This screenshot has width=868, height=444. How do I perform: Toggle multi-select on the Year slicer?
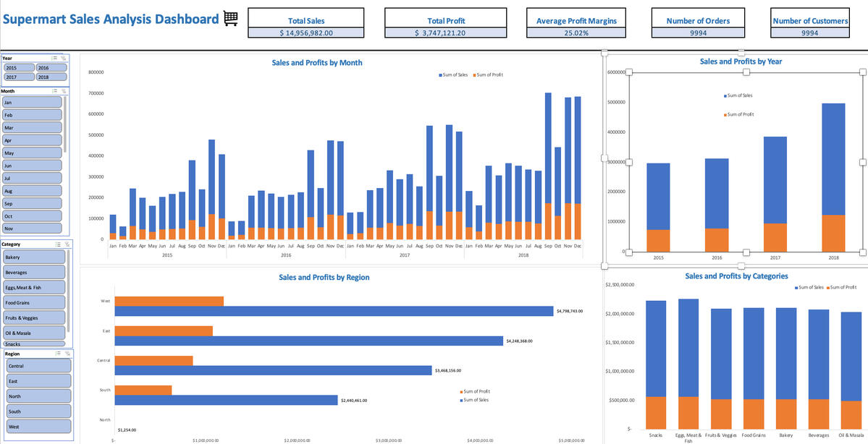(x=54, y=58)
